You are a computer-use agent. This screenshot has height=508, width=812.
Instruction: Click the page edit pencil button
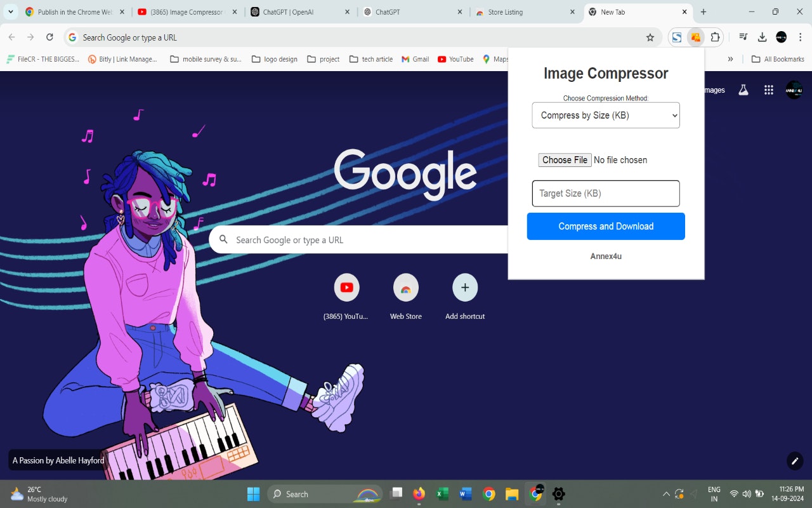[x=794, y=461]
